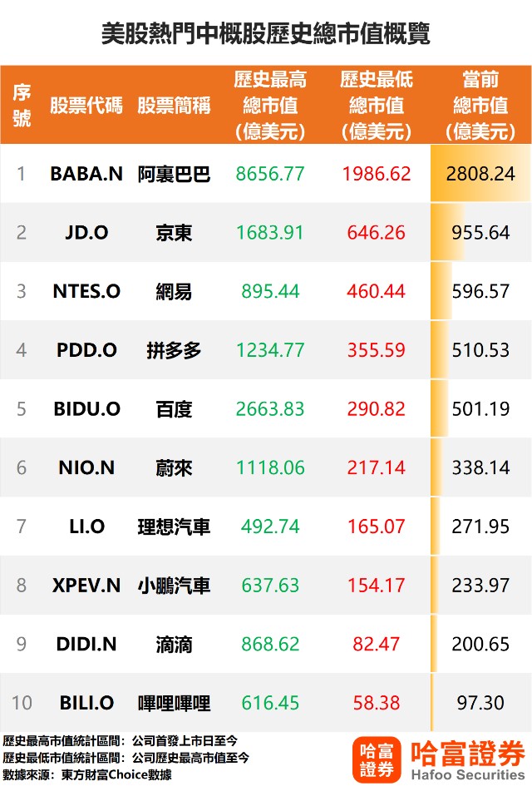This screenshot has height=791, width=532.
Task: Click the 哈富證券 brand text
Action: click(468, 754)
